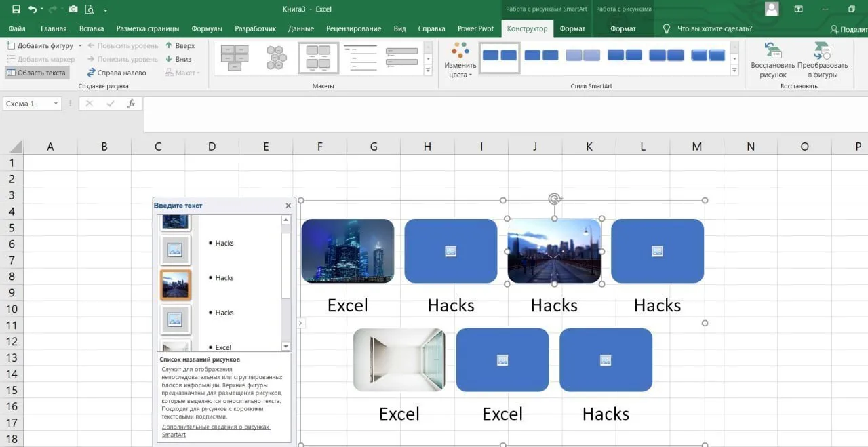Select all cells with the corner triangle
Viewport: 868px width, 447px height.
coord(15,147)
